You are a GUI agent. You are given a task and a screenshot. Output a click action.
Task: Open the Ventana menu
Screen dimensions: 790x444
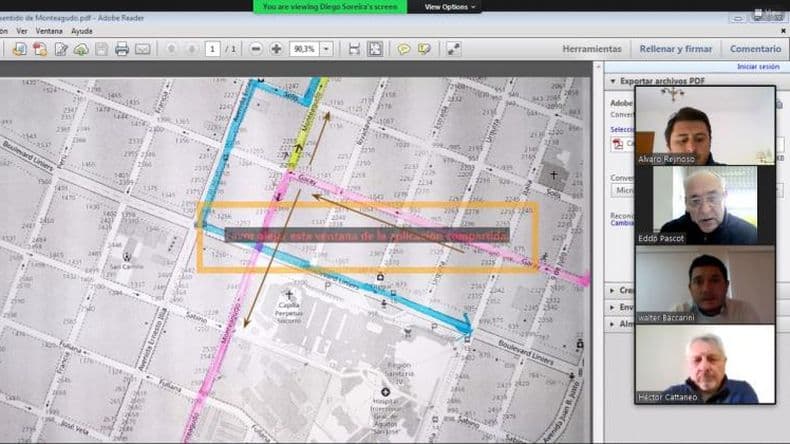[49, 31]
